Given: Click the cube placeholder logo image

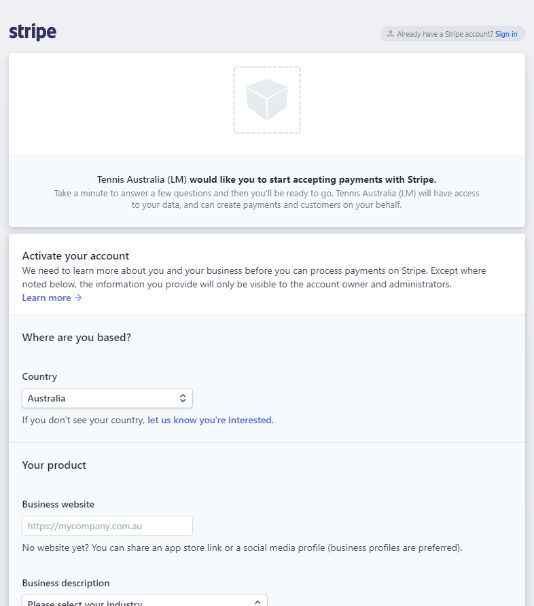Looking at the screenshot, I should coord(267,100).
